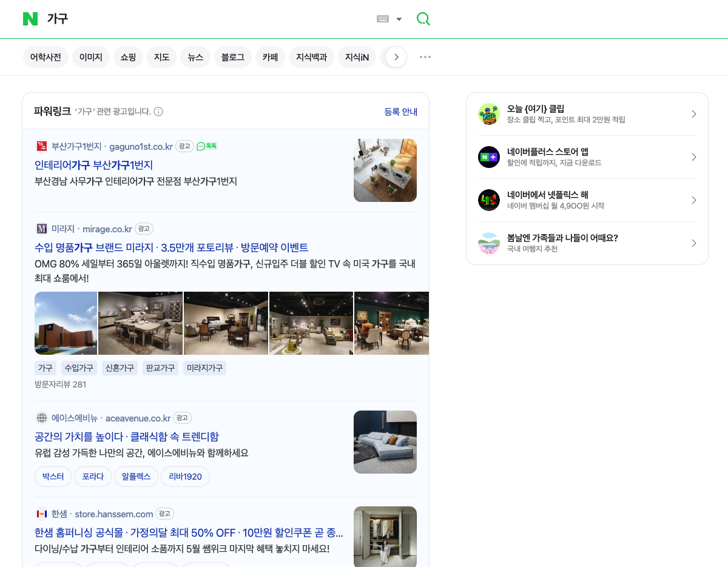Select the 지식백과 tab
This screenshot has width=728, height=567.
(311, 57)
